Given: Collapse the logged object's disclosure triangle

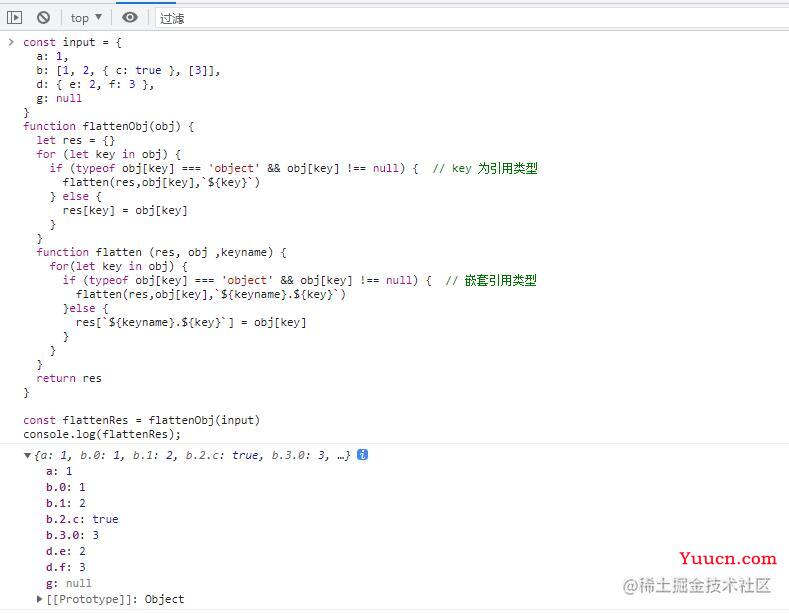Looking at the screenshot, I should click(x=28, y=455).
